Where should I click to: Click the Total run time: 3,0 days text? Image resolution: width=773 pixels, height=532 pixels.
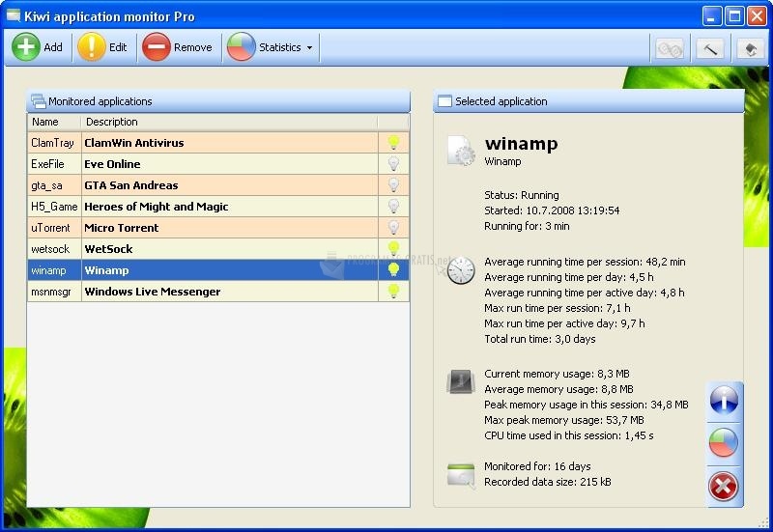click(540, 339)
